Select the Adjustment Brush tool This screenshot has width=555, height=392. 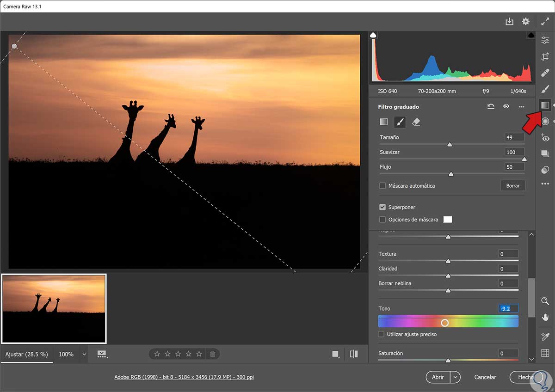[545, 89]
